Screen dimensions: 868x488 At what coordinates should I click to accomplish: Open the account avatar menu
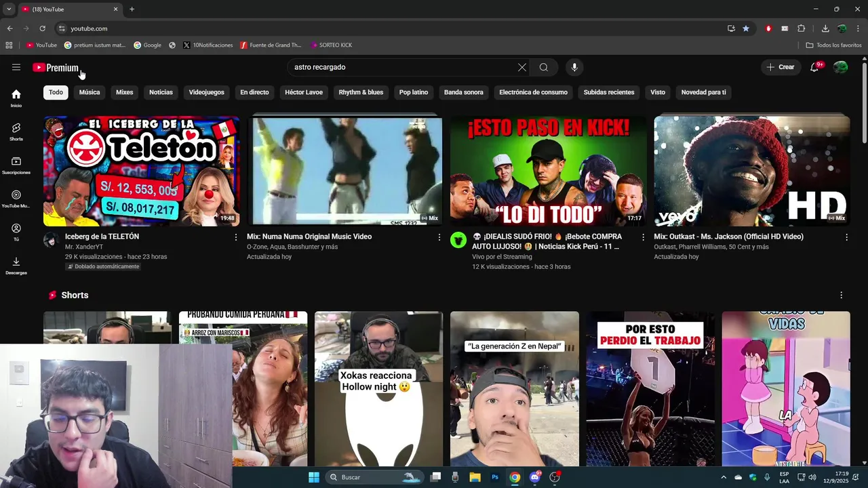[840, 67]
